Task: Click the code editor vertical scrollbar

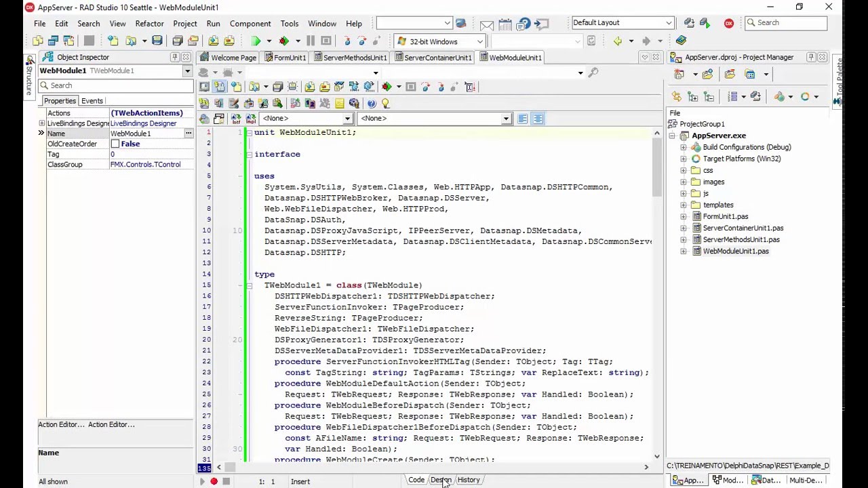Action: click(x=656, y=295)
